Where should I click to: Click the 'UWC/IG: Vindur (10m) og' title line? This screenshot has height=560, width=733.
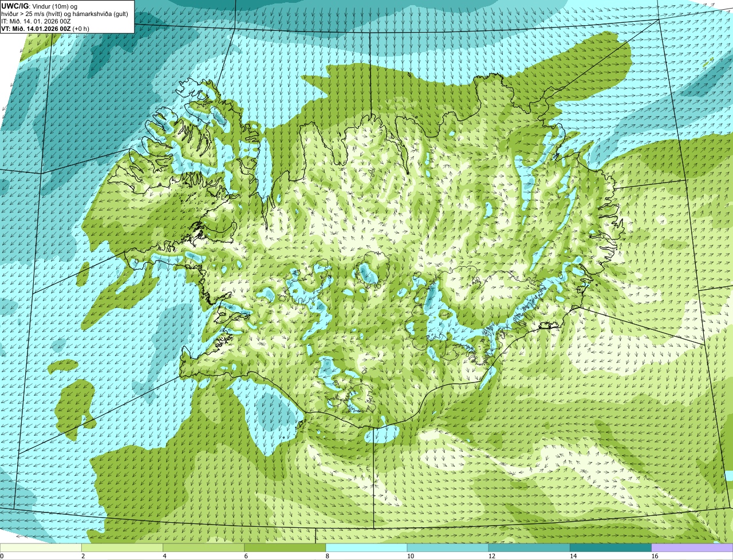pyautogui.click(x=39, y=6)
